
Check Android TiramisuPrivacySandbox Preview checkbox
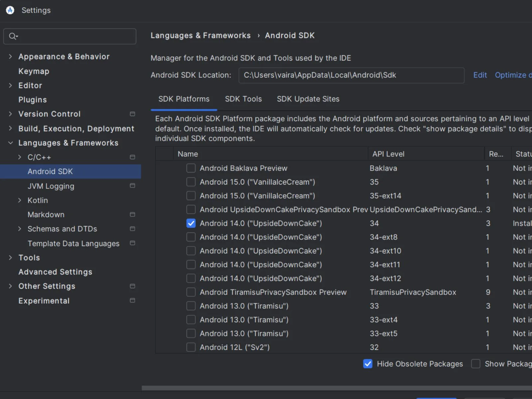coord(191,292)
